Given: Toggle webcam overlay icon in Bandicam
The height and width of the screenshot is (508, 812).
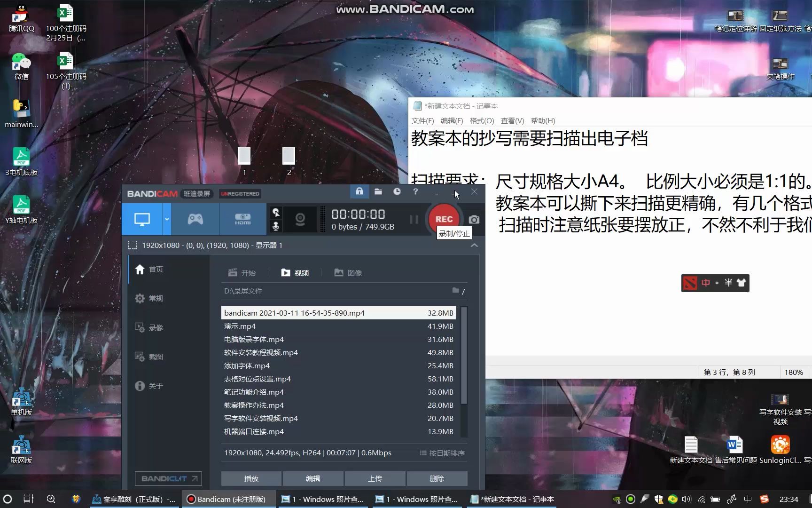Looking at the screenshot, I should point(300,219).
